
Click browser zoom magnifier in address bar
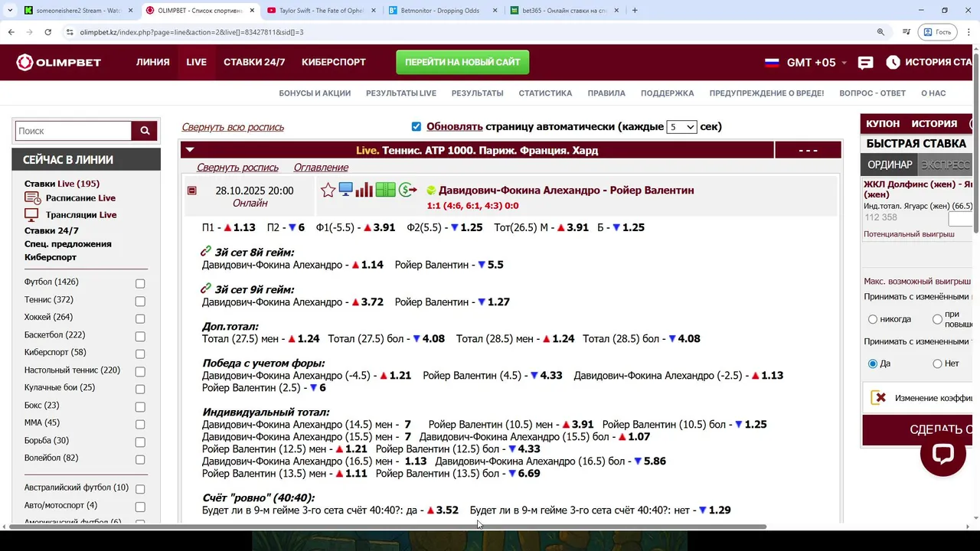(880, 32)
